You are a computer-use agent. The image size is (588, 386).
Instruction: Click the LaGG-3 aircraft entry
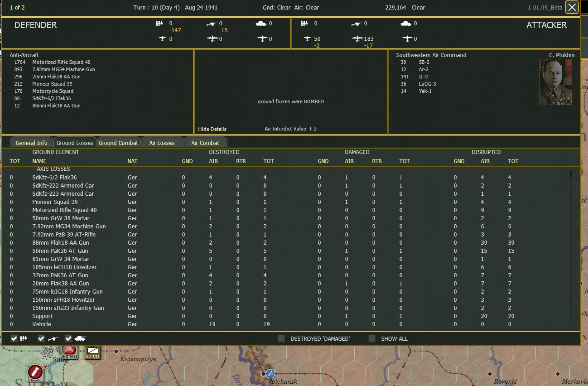coord(427,84)
